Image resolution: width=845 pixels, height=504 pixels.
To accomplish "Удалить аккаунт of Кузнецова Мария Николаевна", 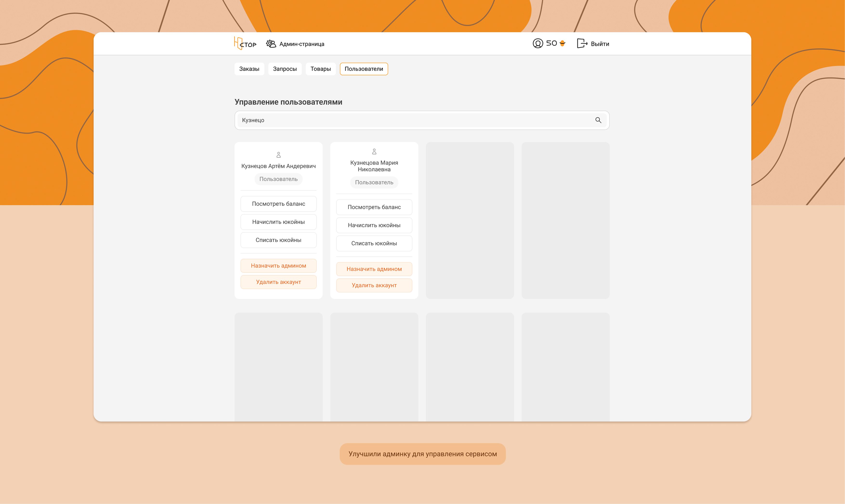I will click(x=374, y=285).
